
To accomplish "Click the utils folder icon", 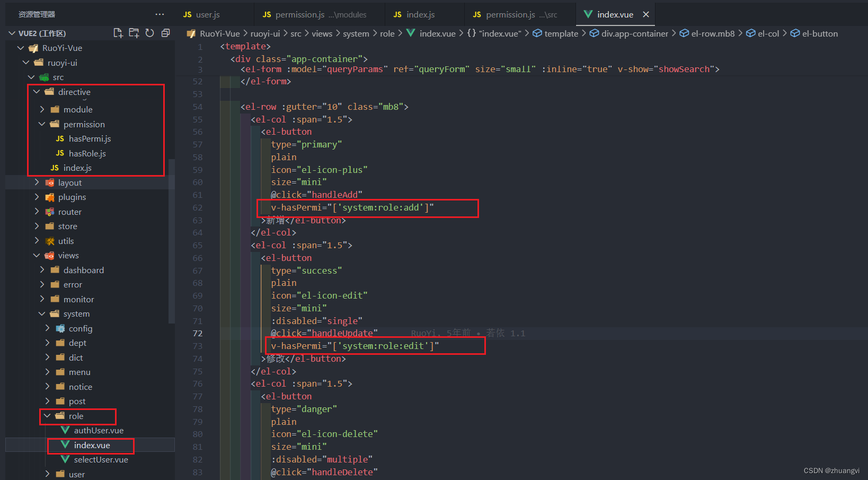I will (x=49, y=241).
